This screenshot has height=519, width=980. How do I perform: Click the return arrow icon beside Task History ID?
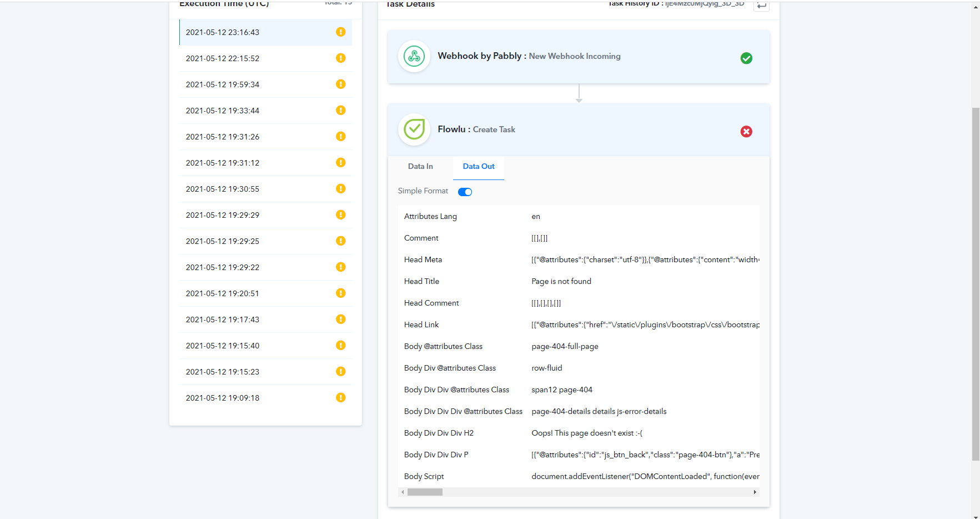point(761,5)
